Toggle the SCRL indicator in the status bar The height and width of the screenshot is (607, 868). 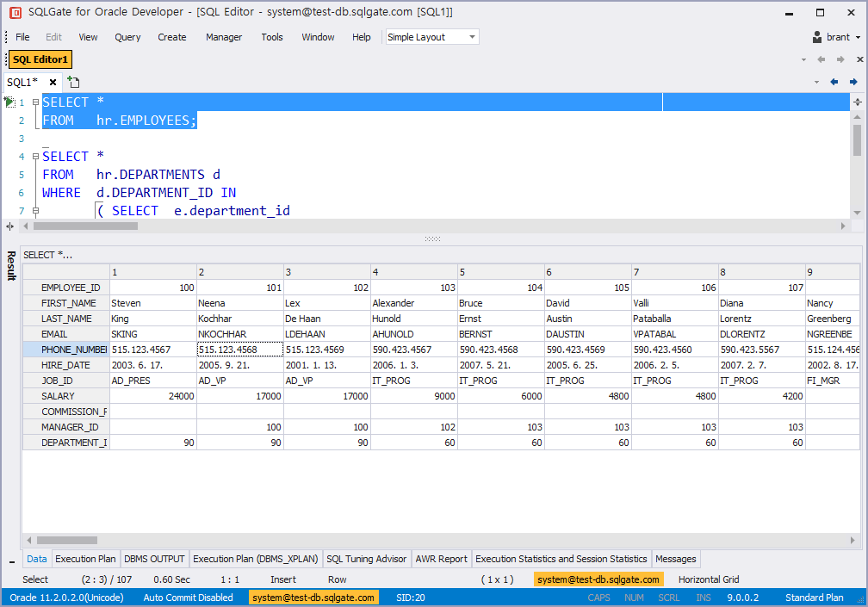tap(669, 597)
